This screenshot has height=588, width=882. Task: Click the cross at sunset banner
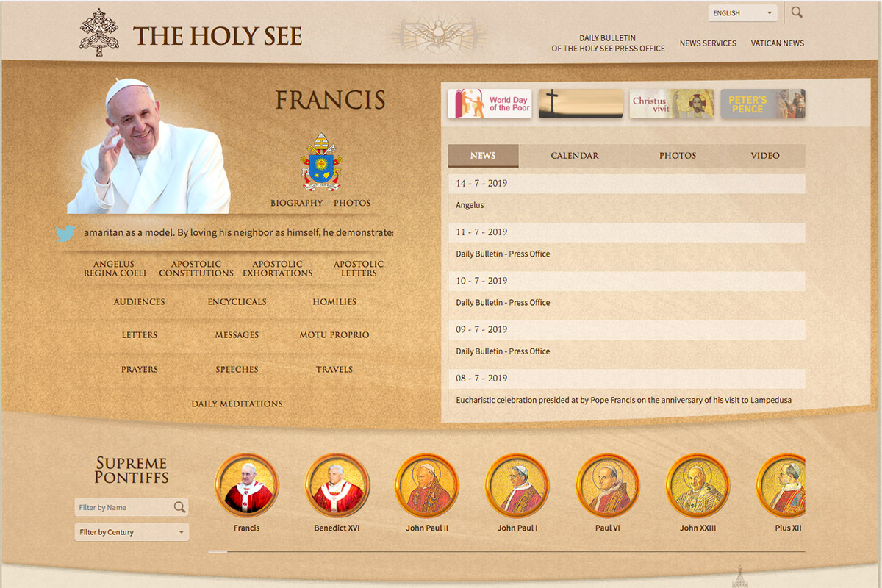[x=581, y=104]
